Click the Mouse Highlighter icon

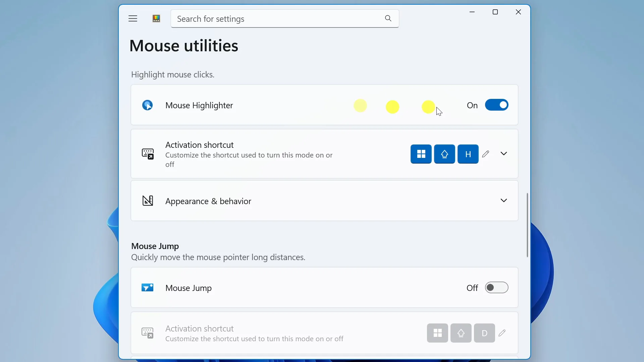[x=148, y=105]
